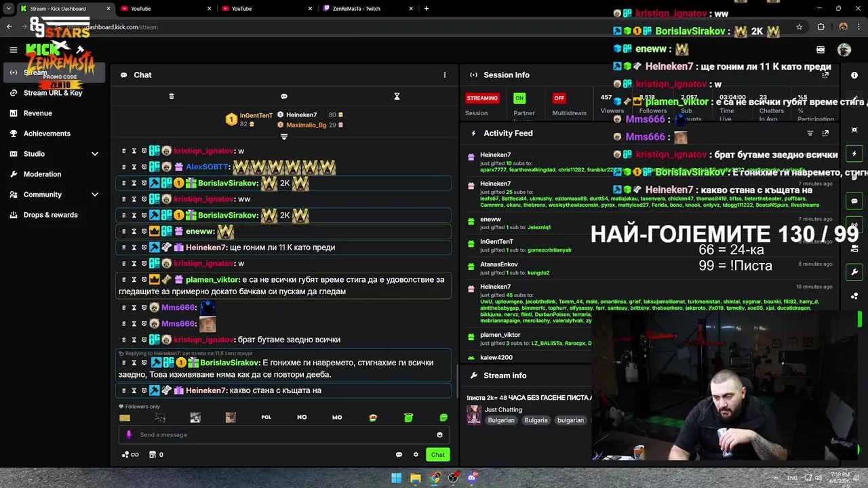
Task: Select the yellow card quick emote
Action: pos(125,418)
